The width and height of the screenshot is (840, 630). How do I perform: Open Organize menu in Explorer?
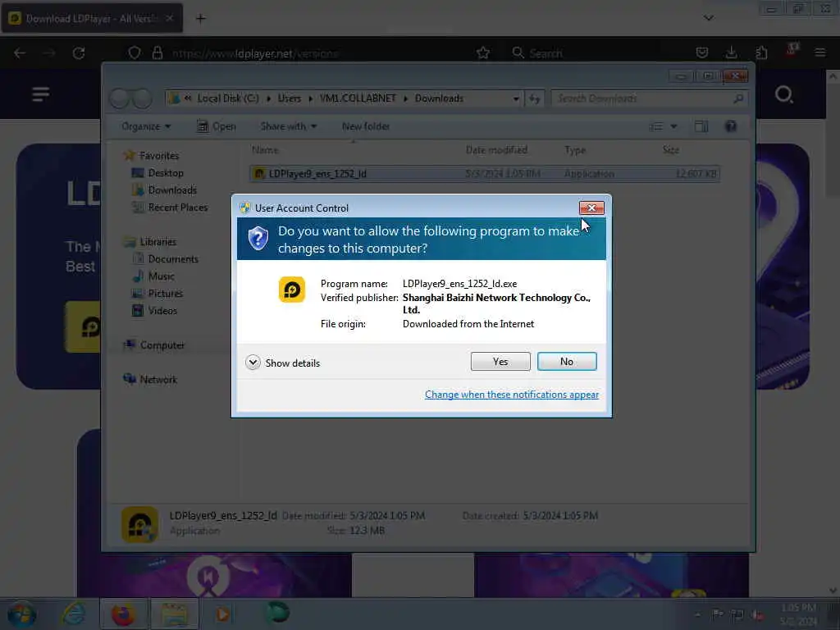(146, 126)
